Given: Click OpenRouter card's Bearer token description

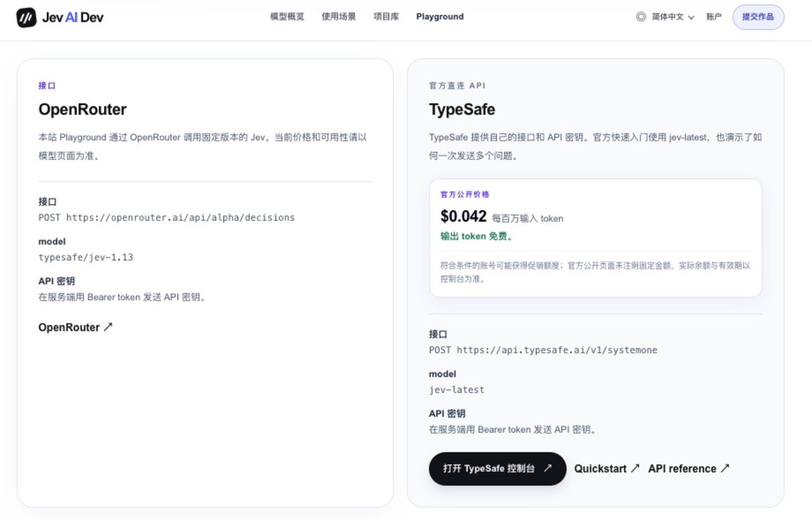Looking at the screenshot, I should [x=123, y=297].
